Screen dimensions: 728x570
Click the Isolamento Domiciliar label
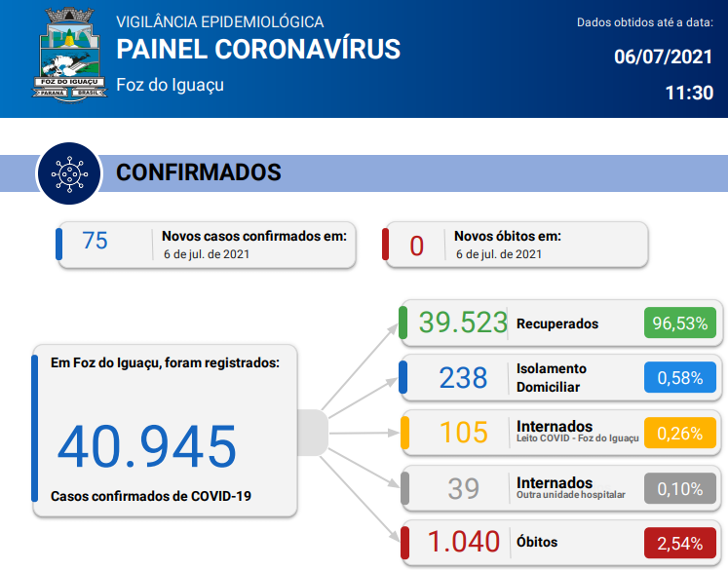[551, 378]
